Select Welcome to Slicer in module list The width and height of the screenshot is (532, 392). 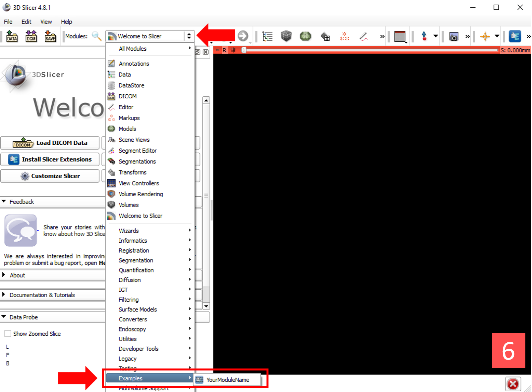tap(150, 216)
